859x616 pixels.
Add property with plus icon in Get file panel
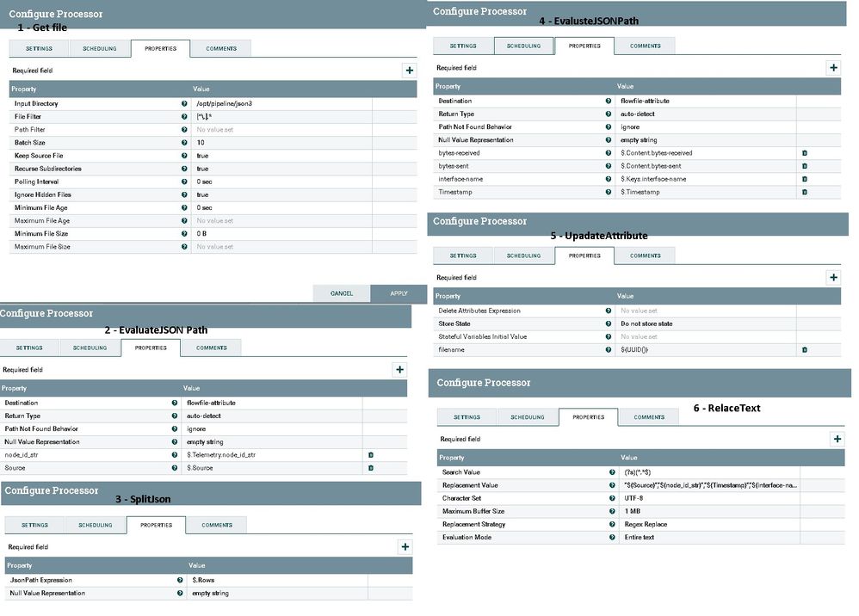point(409,70)
